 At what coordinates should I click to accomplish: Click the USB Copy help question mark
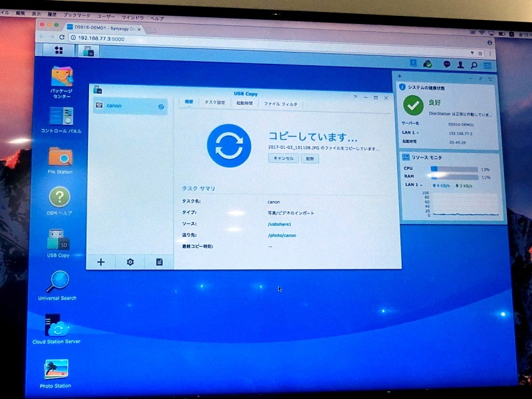click(355, 96)
